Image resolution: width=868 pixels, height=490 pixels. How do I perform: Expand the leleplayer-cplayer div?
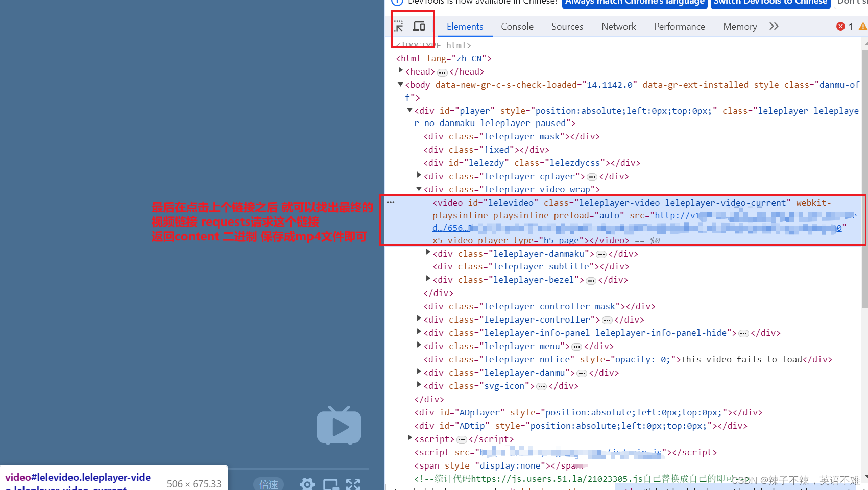click(x=419, y=175)
